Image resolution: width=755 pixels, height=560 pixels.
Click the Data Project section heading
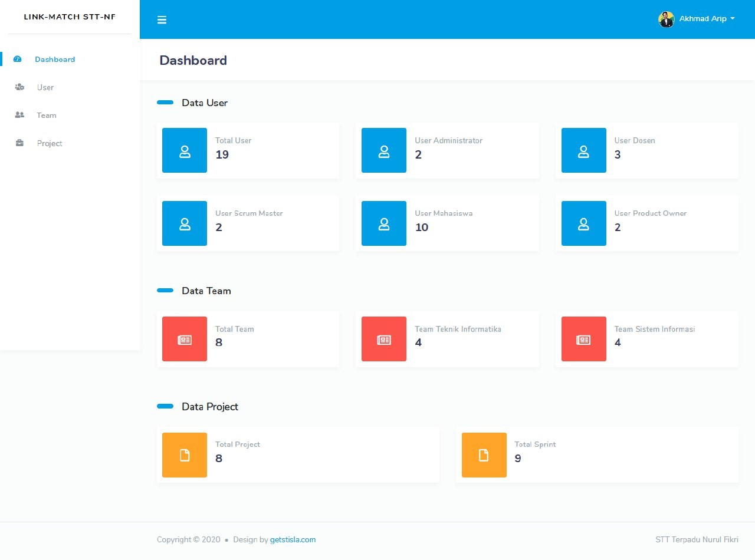click(x=210, y=407)
